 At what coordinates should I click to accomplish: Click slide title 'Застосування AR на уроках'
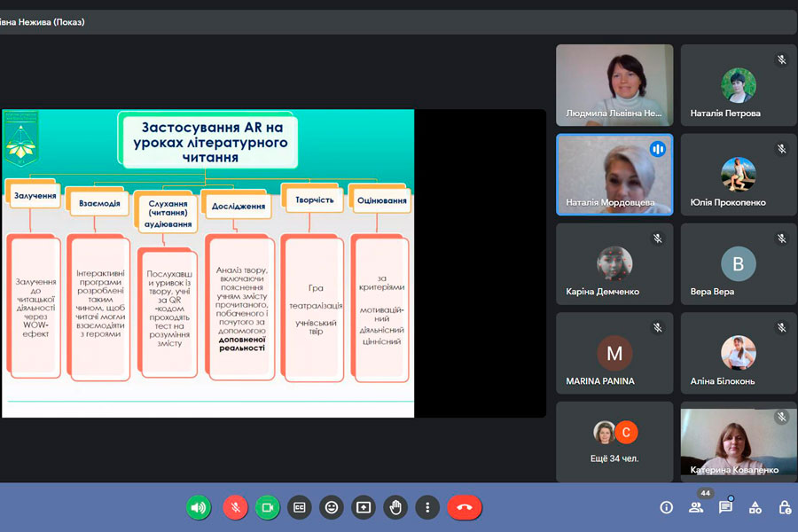[210, 142]
